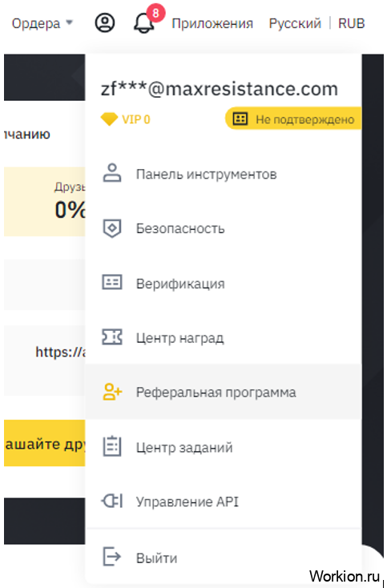This screenshot has height=588, width=387.
Task: Click the VIP 0 diamond icon
Action: coord(109,119)
